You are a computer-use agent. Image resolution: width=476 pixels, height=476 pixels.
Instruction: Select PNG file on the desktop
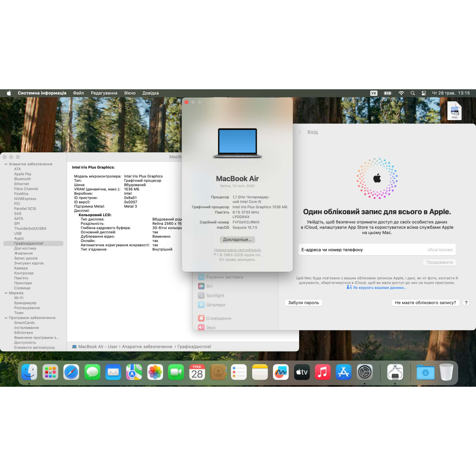click(x=455, y=111)
